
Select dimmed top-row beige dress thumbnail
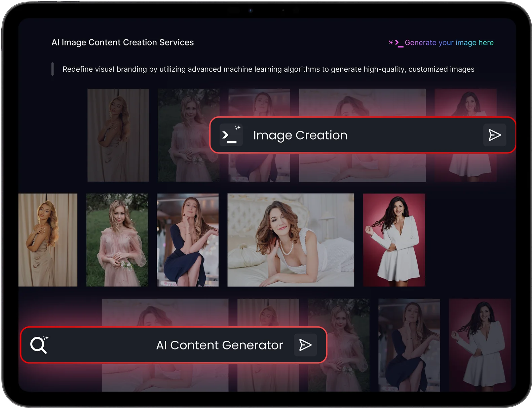click(x=118, y=135)
